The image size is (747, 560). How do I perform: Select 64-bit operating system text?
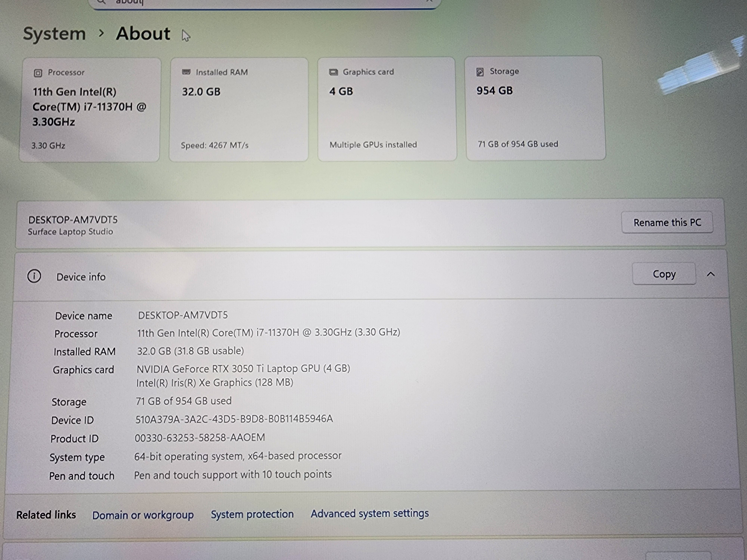coord(238,456)
